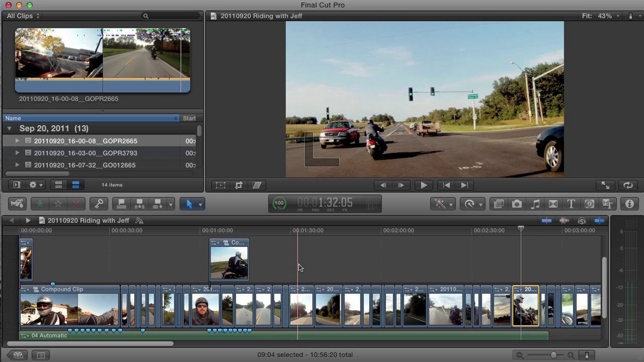This screenshot has height=362, width=644.
Task: Open the Titles browser T icon
Action: pyautogui.click(x=571, y=204)
